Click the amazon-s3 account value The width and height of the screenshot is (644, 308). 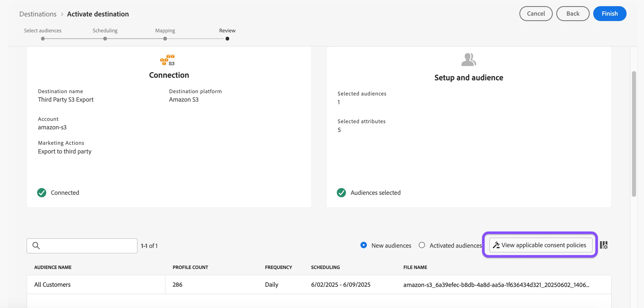point(52,127)
